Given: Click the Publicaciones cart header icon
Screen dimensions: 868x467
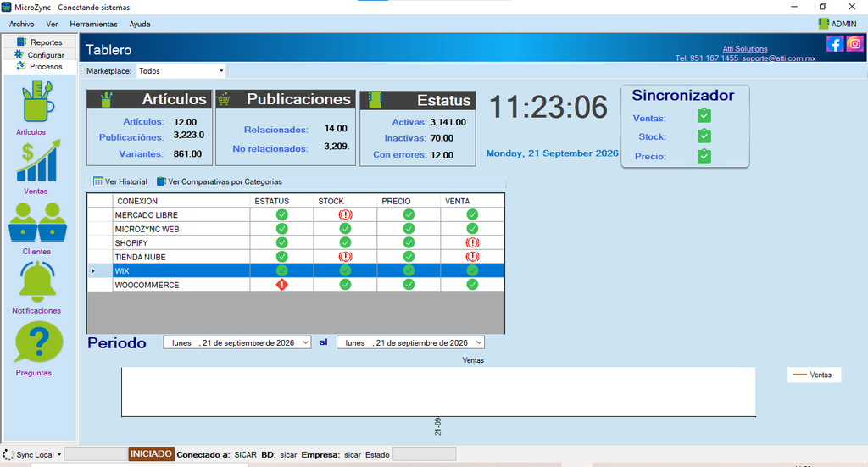Looking at the screenshot, I should [224, 100].
